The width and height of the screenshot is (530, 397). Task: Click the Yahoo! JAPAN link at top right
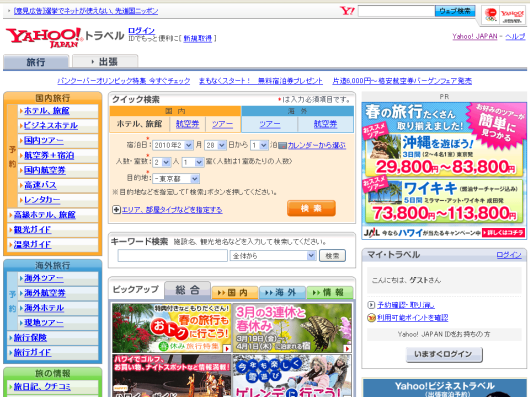[x=475, y=36]
